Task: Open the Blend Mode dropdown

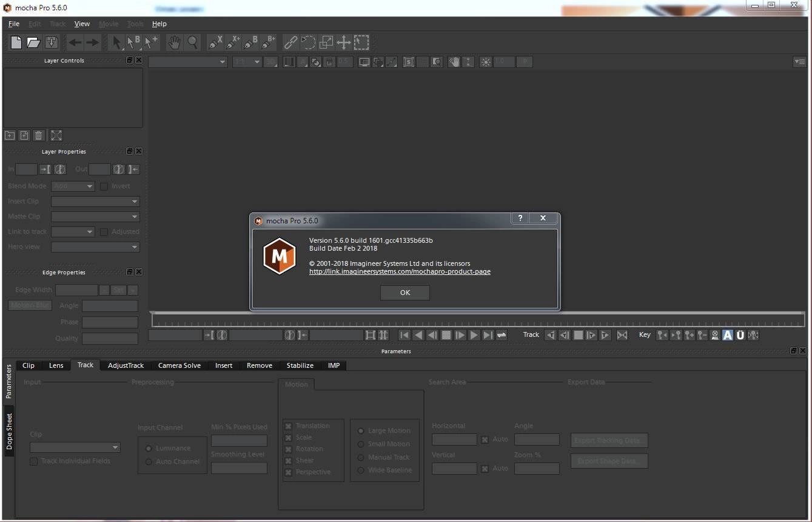Action: click(73, 186)
